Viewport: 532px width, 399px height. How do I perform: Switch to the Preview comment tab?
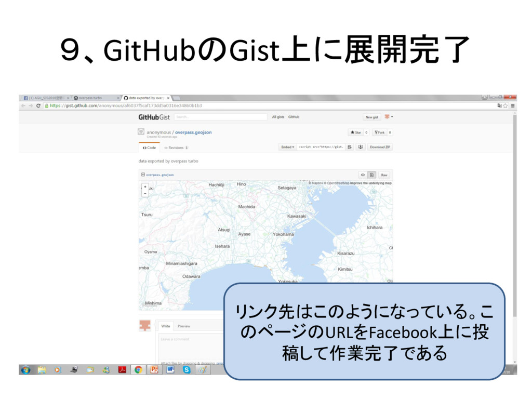pyautogui.click(x=184, y=326)
